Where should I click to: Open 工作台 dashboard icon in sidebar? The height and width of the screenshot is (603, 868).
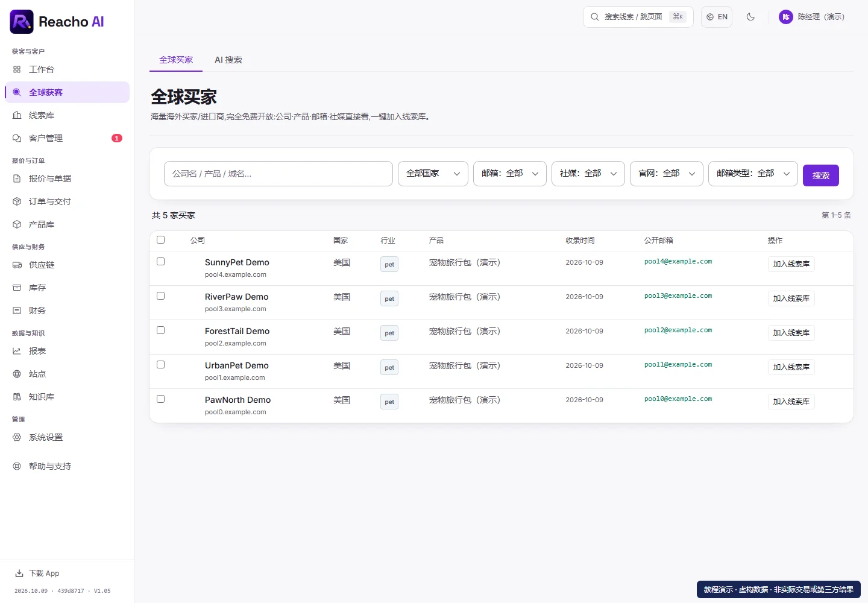pos(17,69)
